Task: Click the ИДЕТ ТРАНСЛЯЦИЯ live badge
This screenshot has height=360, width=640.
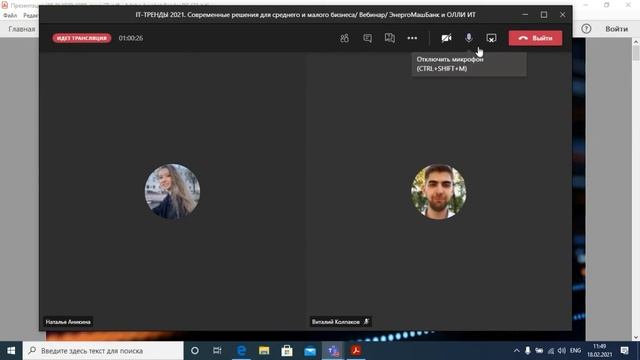Action: [82, 38]
